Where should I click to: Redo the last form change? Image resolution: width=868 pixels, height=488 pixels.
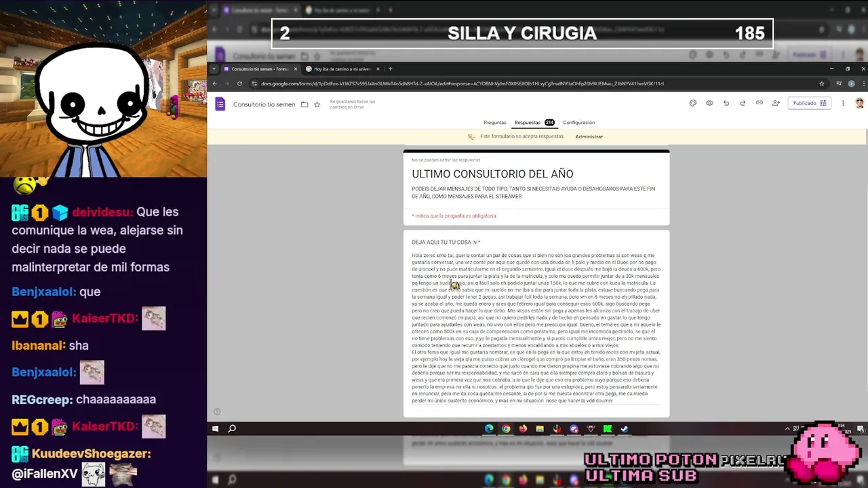[x=743, y=103]
